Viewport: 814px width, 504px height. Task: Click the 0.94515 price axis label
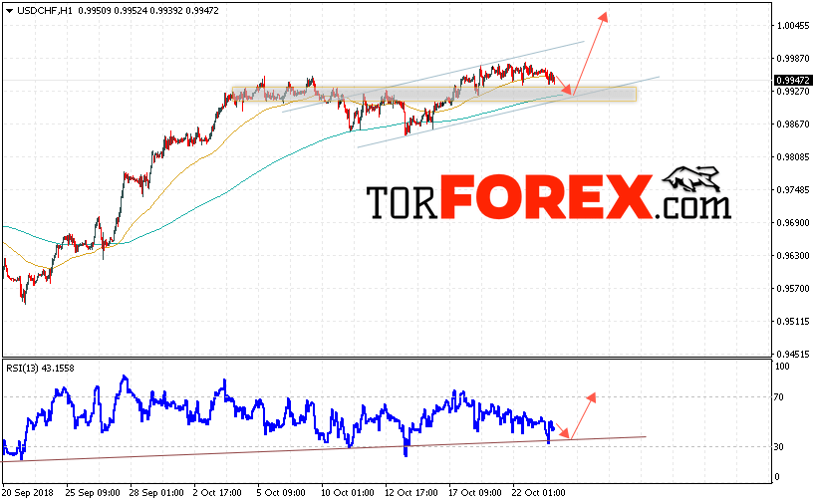(x=793, y=355)
